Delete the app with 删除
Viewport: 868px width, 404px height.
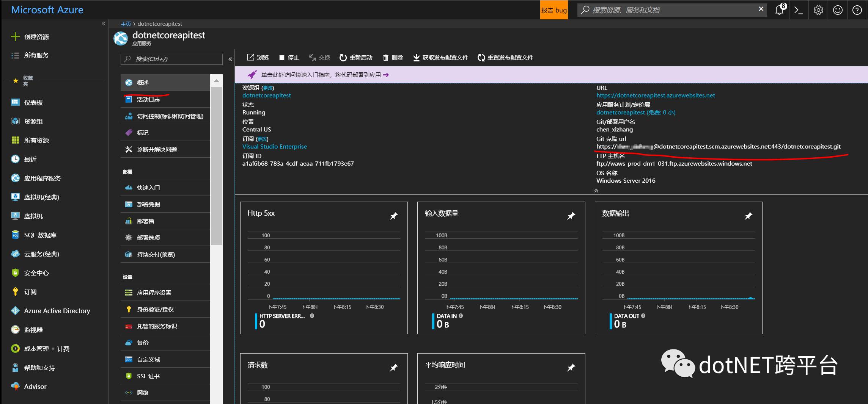(x=393, y=58)
